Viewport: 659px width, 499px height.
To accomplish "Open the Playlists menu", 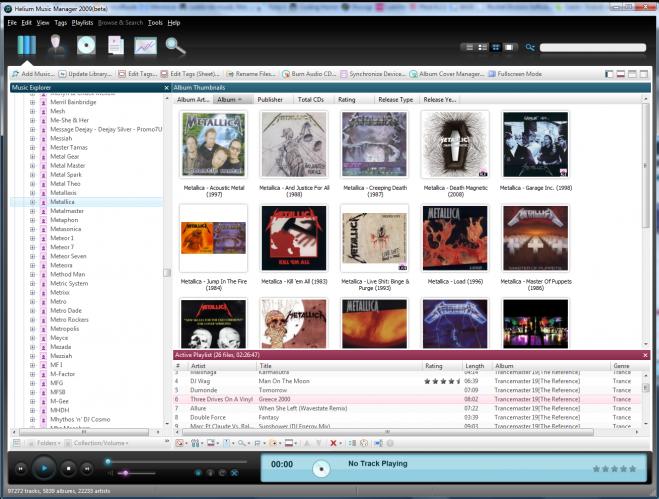I will coord(82,23).
